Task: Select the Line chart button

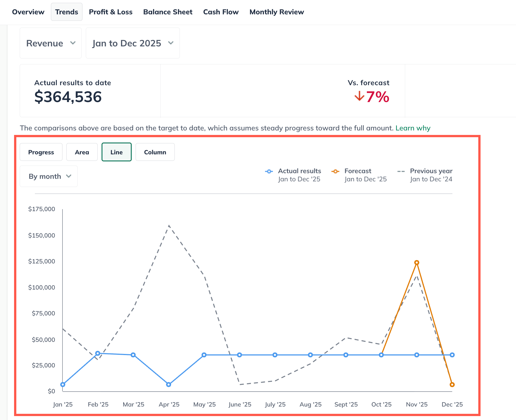Action: 116,152
